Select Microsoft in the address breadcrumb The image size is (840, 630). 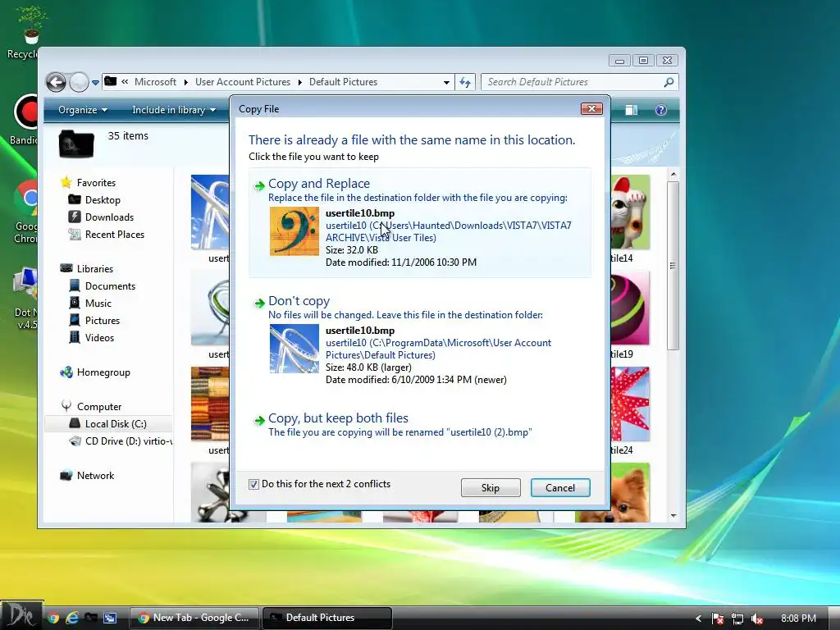(155, 82)
